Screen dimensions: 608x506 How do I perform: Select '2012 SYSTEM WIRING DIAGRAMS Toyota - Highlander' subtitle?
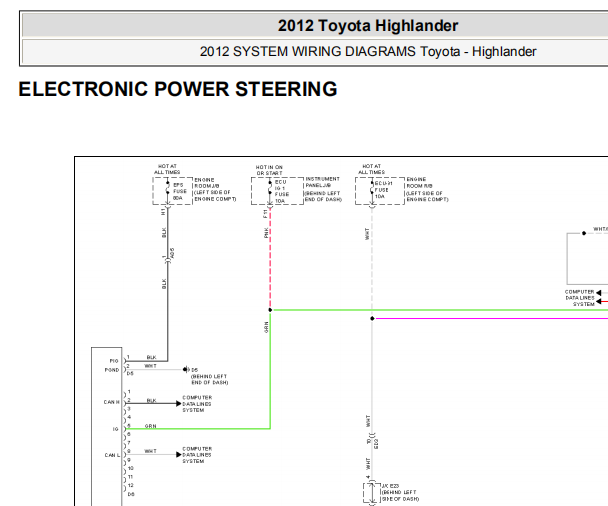click(368, 52)
